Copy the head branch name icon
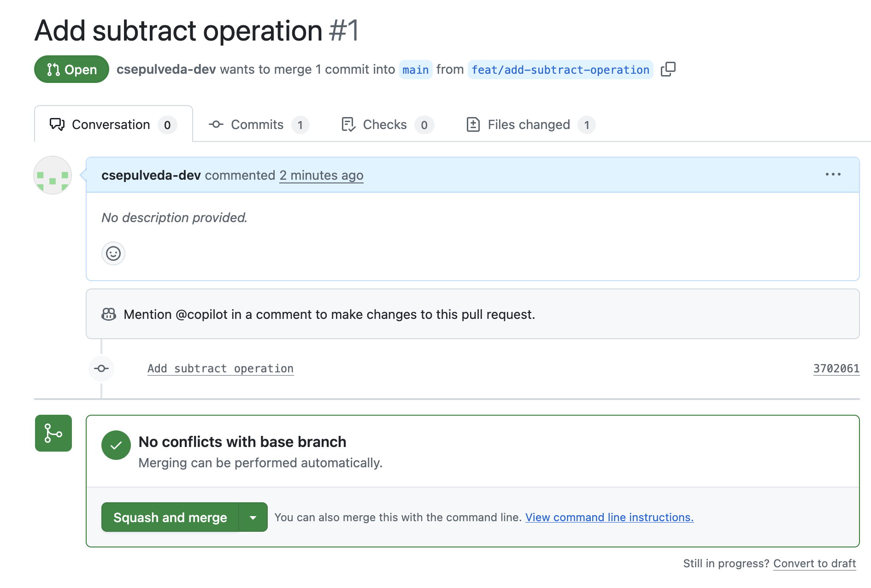Viewport: 871px width, 588px height. click(668, 70)
